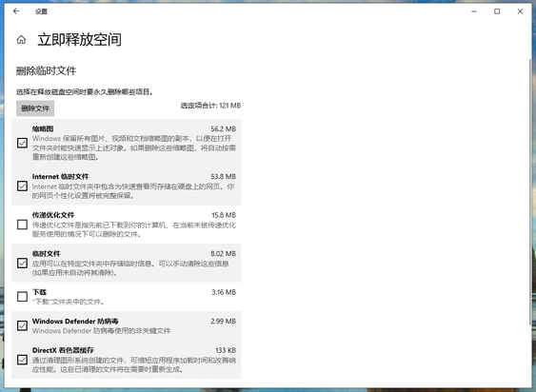536x392 pixels.
Task: Click the 3.16 MB size value
Action: click(x=224, y=292)
